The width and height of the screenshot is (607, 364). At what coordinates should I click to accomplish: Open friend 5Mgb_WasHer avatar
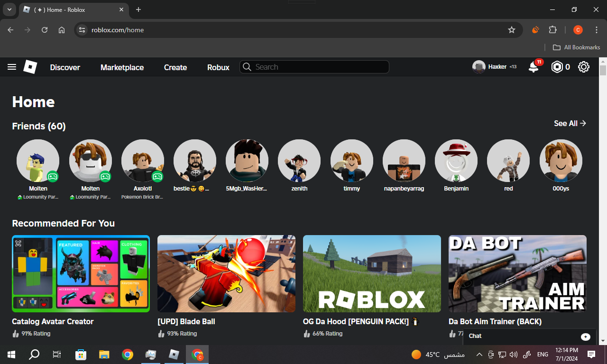[247, 161]
